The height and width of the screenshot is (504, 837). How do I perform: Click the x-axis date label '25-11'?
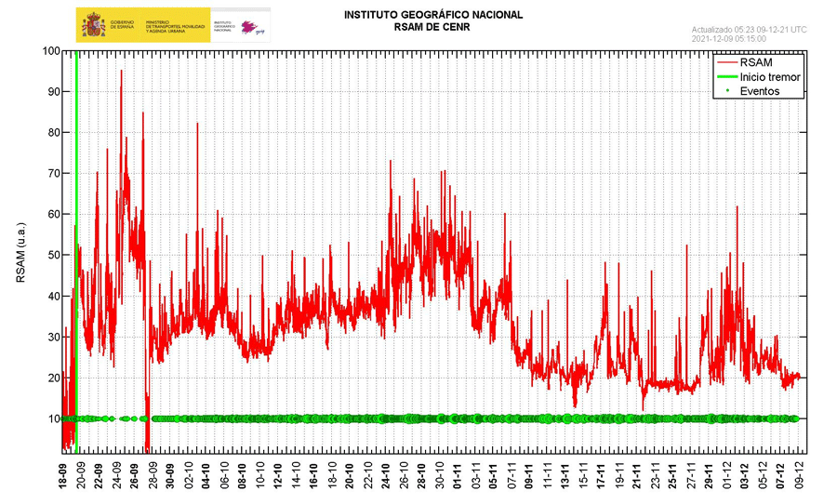click(x=672, y=476)
